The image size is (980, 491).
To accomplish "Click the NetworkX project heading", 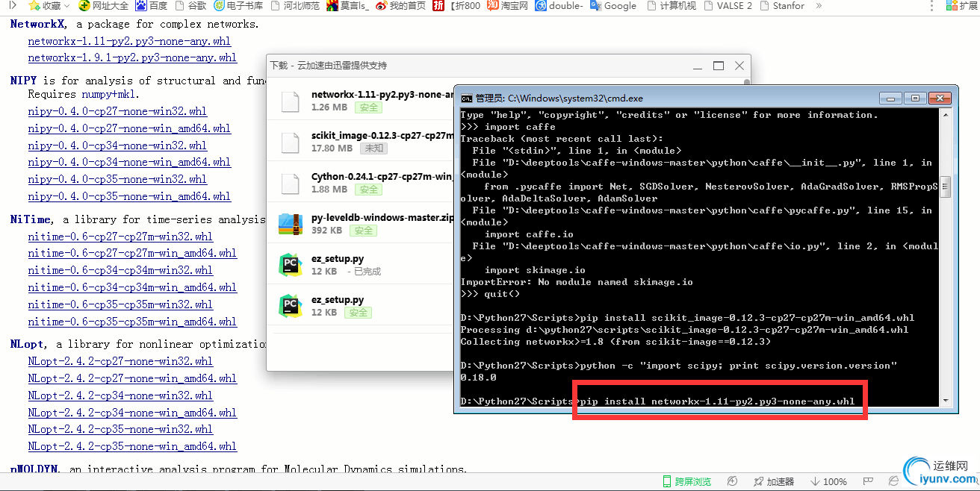I will coord(37,24).
